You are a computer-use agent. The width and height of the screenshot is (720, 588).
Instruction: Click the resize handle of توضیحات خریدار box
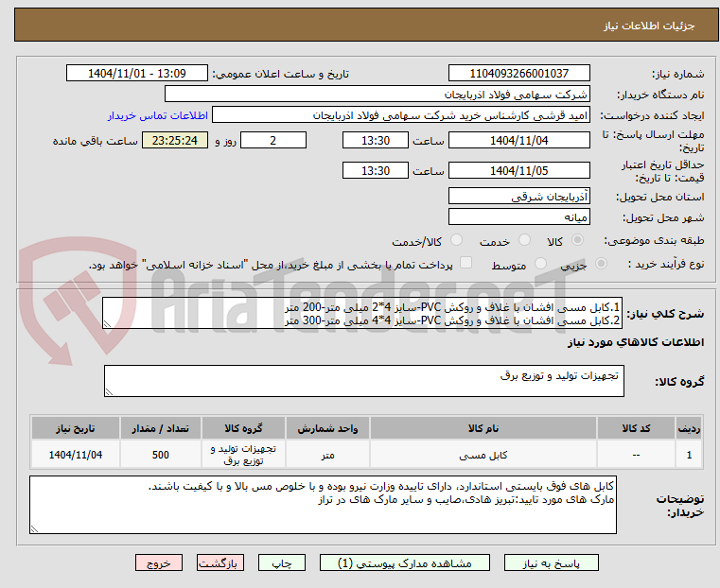[35, 528]
